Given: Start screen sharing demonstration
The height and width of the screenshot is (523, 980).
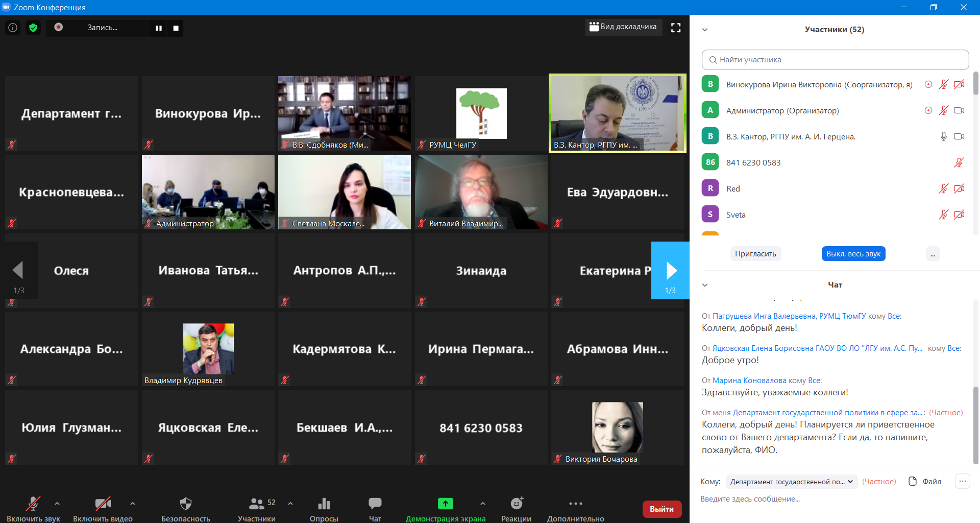Looking at the screenshot, I should point(445,509).
